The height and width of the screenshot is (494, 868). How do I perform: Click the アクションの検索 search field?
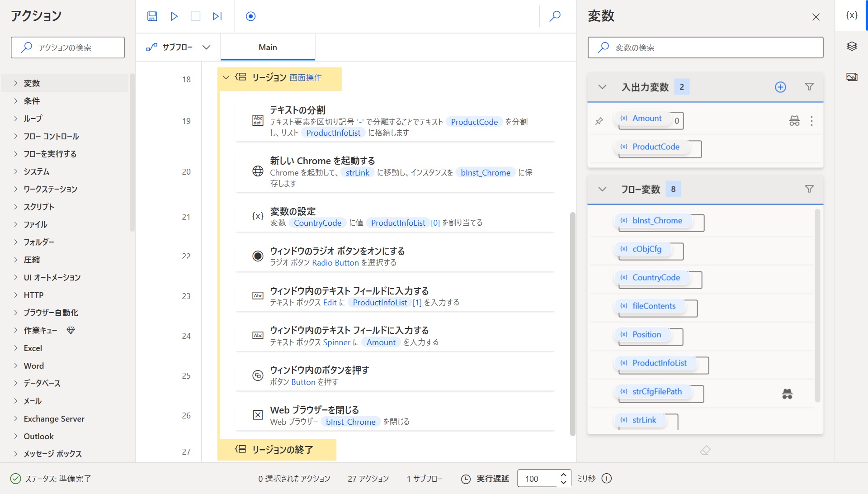tap(68, 47)
